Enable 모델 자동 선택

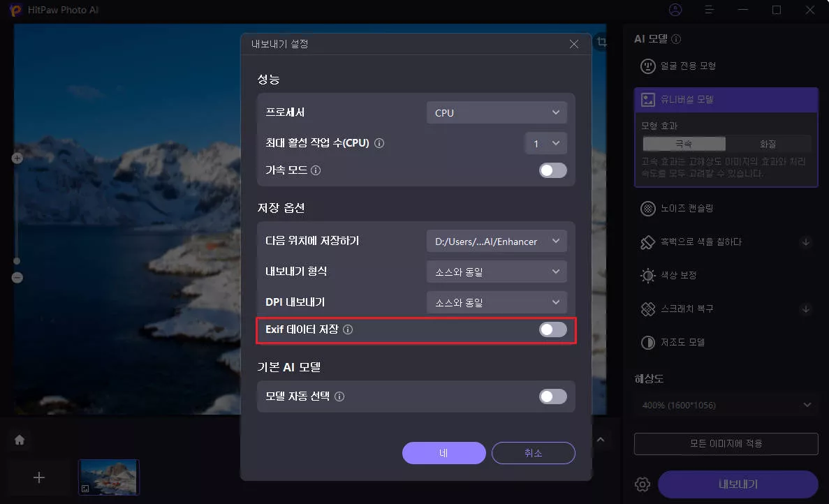coord(552,396)
